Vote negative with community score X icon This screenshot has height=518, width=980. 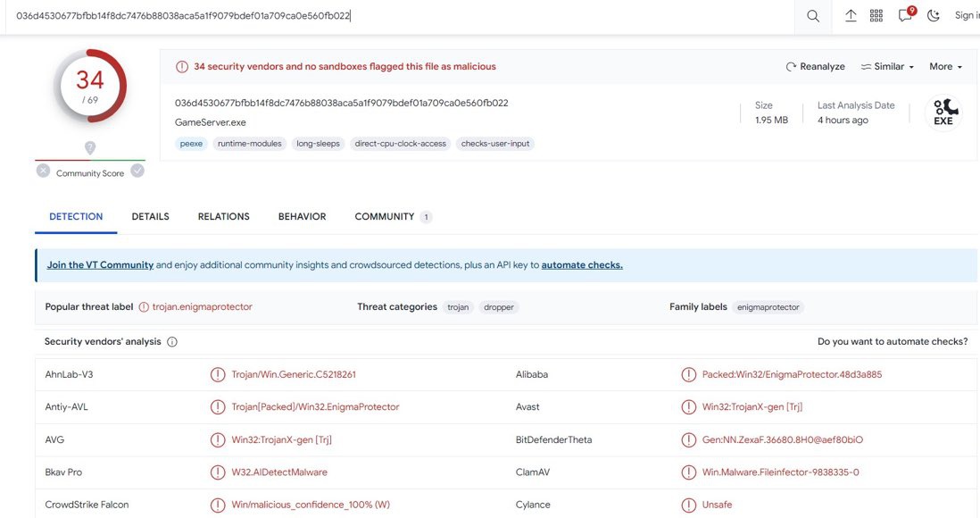click(x=43, y=171)
